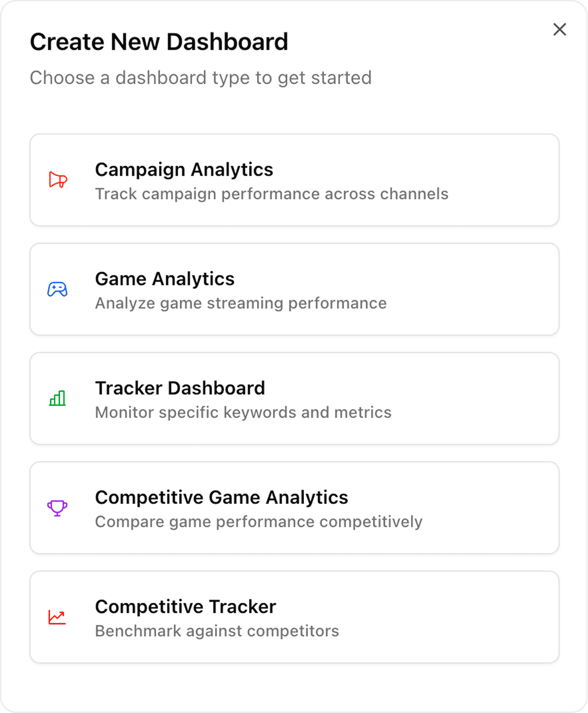Viewport: 588px width, 713px height.
Task: Click the red trend line Competitive Tracker icon
Action: pyautogui.click(x=58, y=617)
